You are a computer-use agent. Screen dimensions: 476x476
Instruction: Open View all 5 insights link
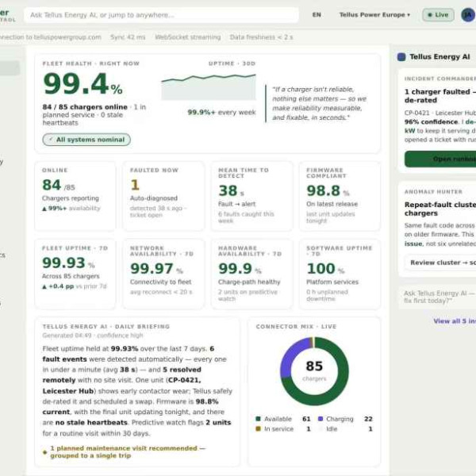coord(455,321)
